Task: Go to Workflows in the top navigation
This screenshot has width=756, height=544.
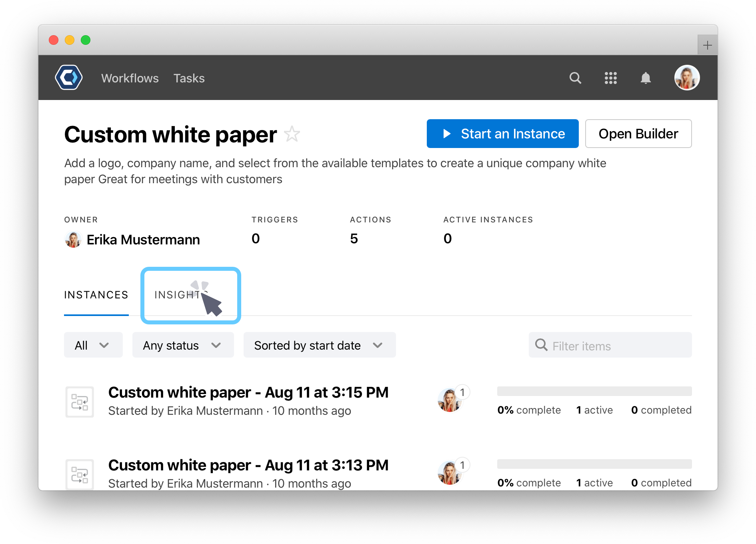Action: (130, 78)
